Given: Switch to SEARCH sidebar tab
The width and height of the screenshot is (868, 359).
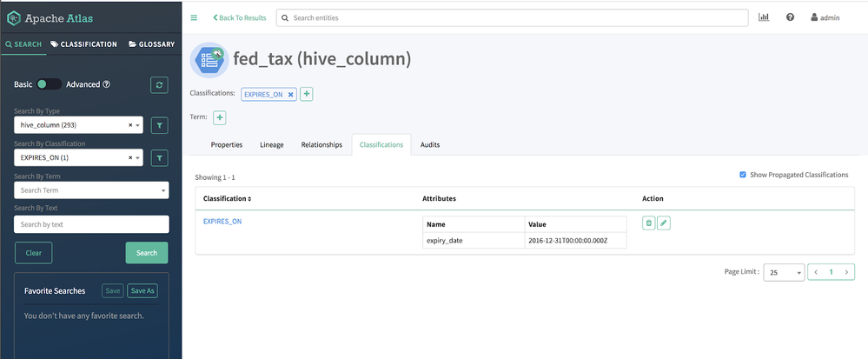Looking at the screenshot, I should pos(23,44).
